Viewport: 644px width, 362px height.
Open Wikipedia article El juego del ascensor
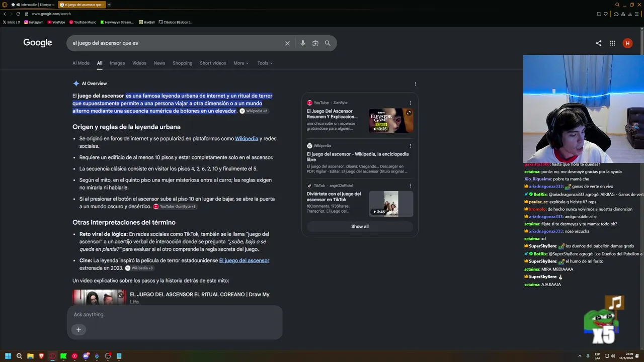pyautogui.click(x=358, y=157)
